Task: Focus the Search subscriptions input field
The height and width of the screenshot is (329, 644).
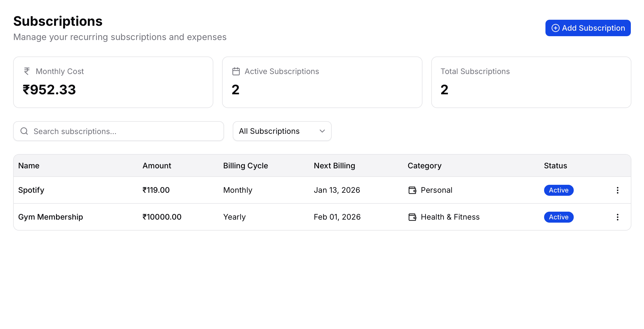Action: coord(126,131)
